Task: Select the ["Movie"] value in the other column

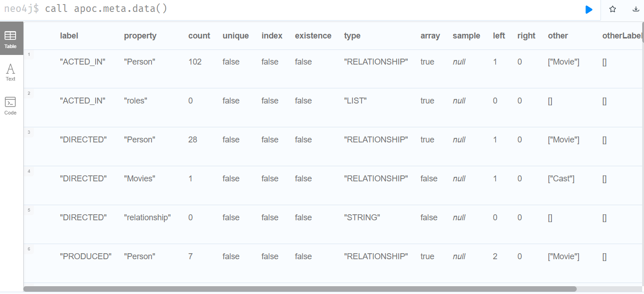Action: coord(563,61)
